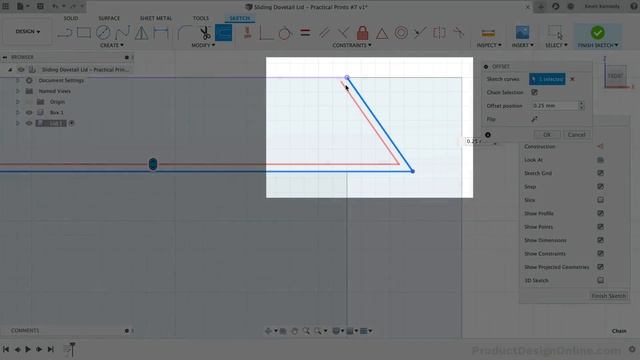Image resolution: width=640 pixels, height=360 pixels.
Task: Open the INSERT dropdown menu
Action: [522, 45]
